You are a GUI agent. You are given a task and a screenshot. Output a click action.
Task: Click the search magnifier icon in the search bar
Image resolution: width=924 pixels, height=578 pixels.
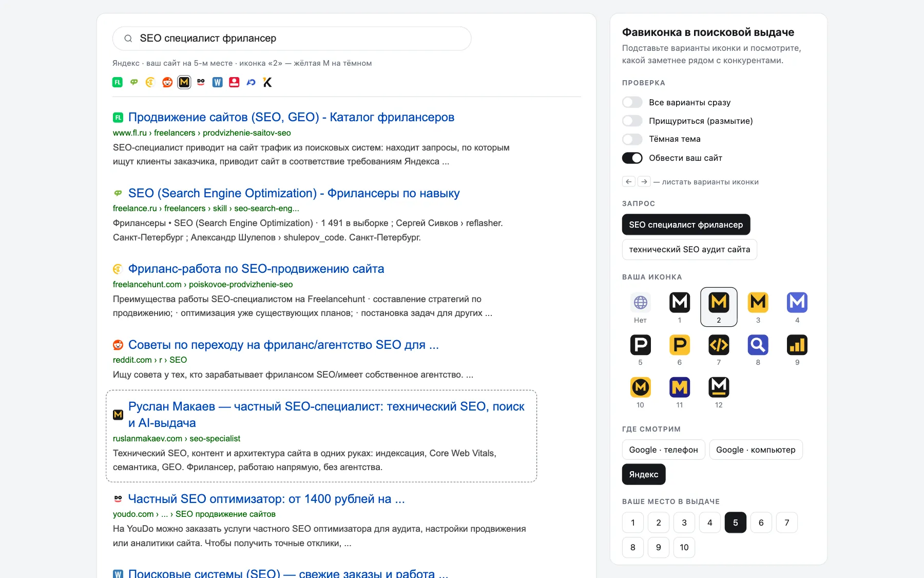click(128, 39)
